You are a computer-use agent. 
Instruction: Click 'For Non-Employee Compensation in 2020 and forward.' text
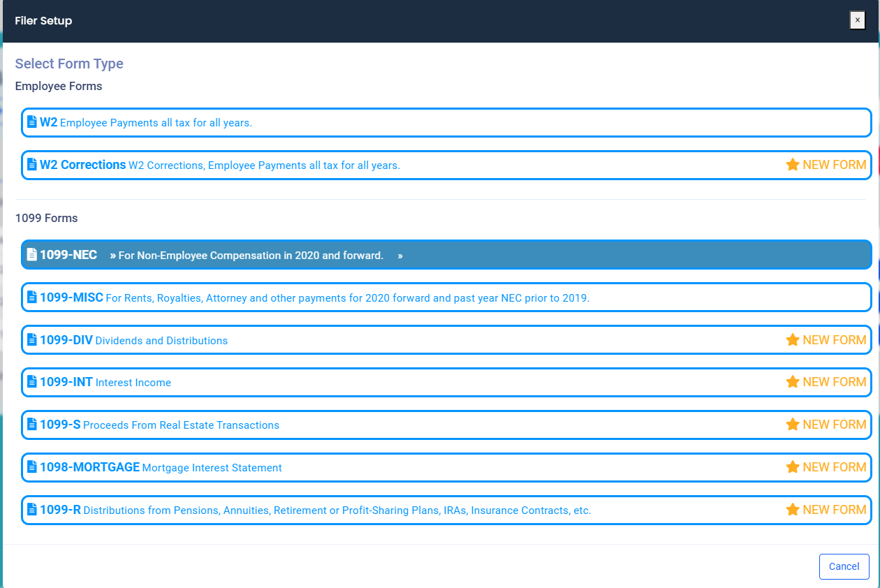(251, 256)
